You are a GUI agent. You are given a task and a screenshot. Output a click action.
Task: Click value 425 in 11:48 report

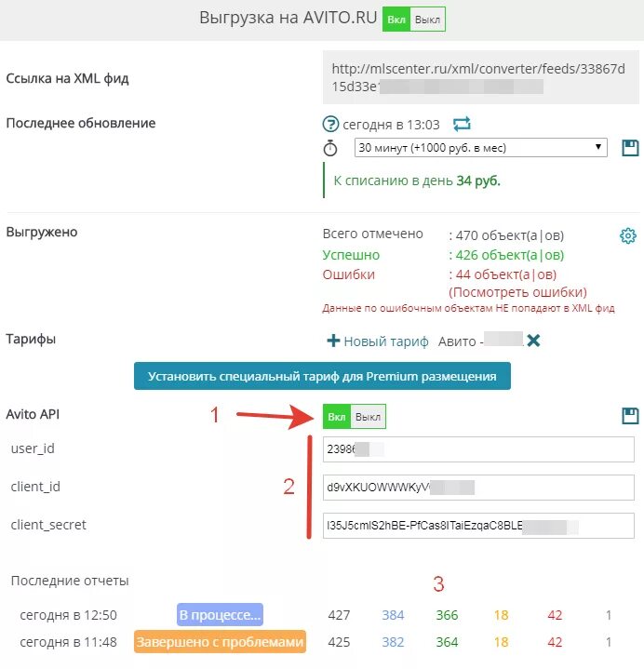pyautogui.click(x=339, y=642)
